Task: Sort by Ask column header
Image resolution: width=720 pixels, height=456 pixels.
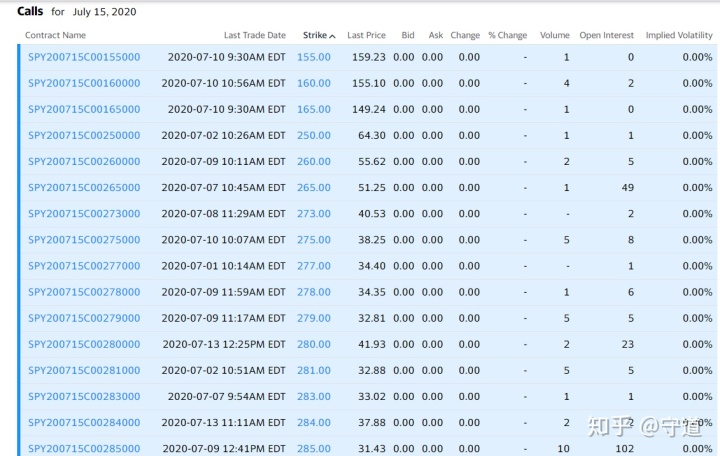Action: 436,35
